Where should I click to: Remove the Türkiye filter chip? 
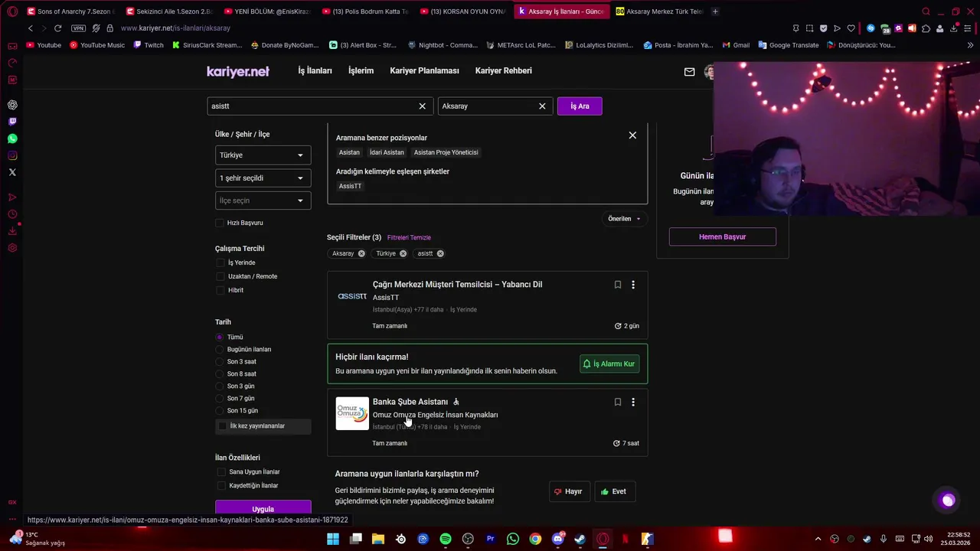403,253
